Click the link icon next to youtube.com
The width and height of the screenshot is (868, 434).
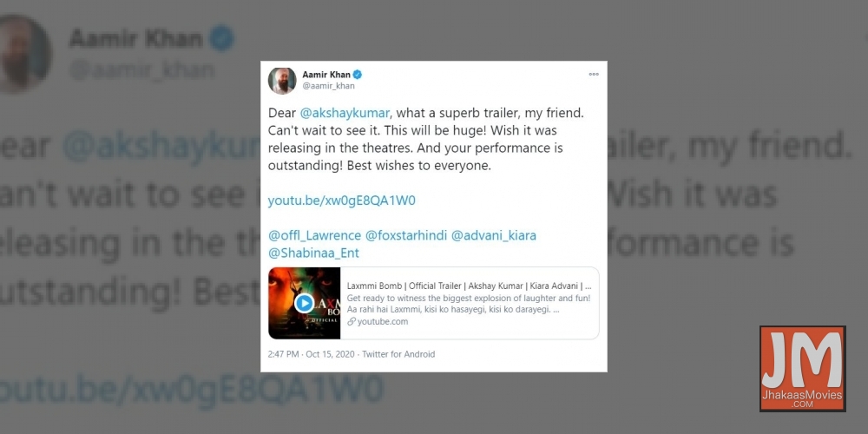pos(351,322)
